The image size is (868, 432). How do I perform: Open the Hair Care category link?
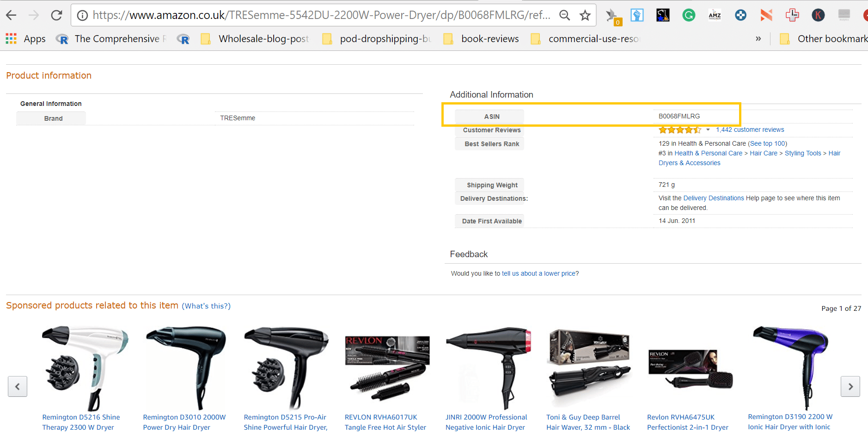[x=764, y=154]
